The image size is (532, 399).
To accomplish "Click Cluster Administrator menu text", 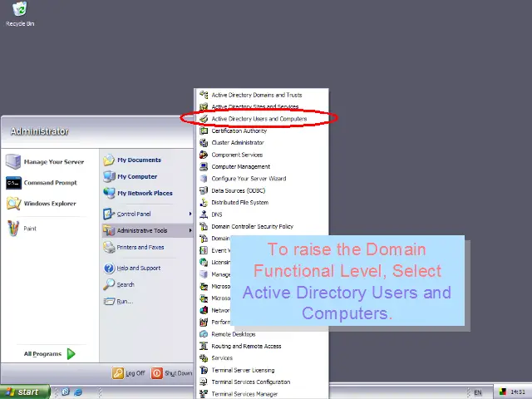I will click(x=238, y=142).
